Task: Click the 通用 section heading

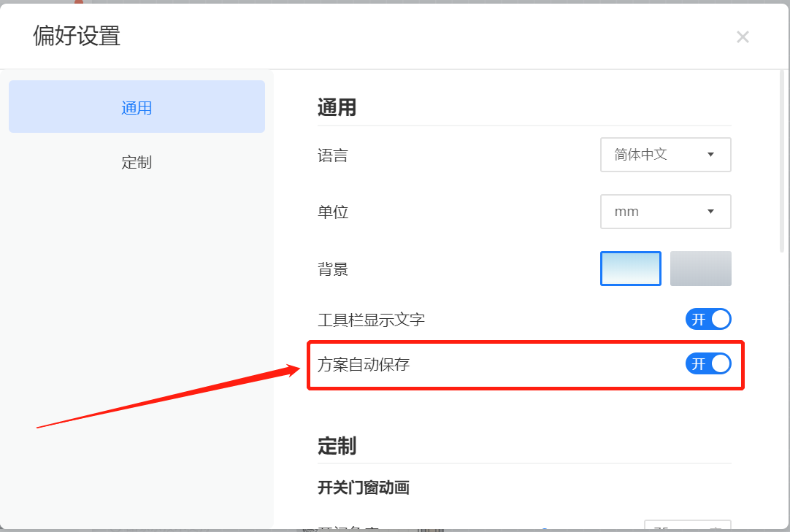Action: pyautogui.click(x=337, y=107)
